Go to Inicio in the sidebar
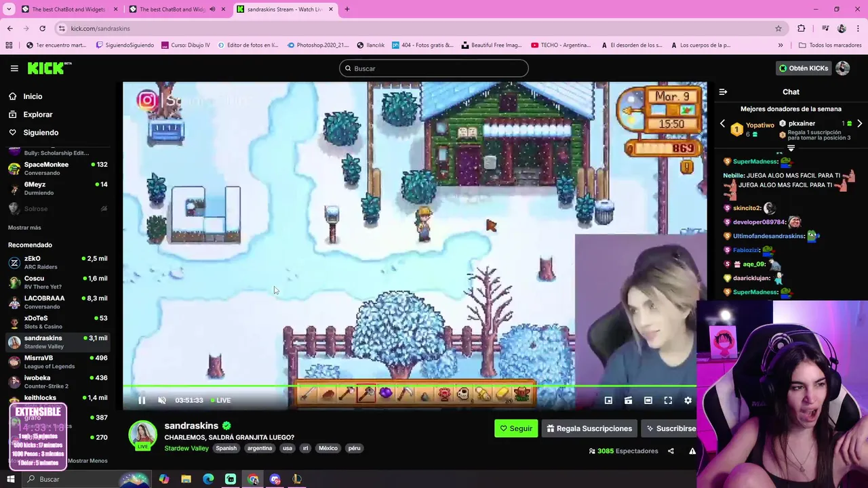The image size is (868, 488). click(33, 96)
